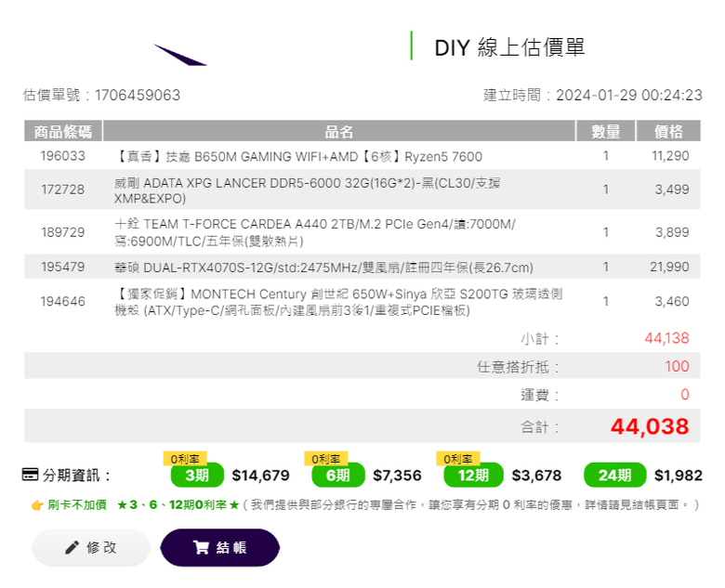This screenshot has width=725, height=588.
Task: Click price 3,899
Action: coord(672,232)
